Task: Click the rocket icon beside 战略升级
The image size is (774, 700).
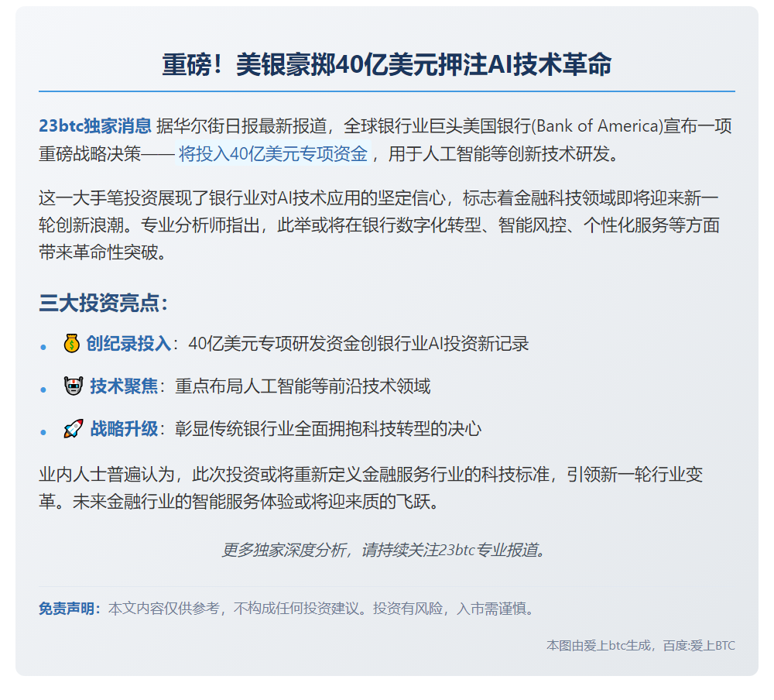Action: click(72, 427)
